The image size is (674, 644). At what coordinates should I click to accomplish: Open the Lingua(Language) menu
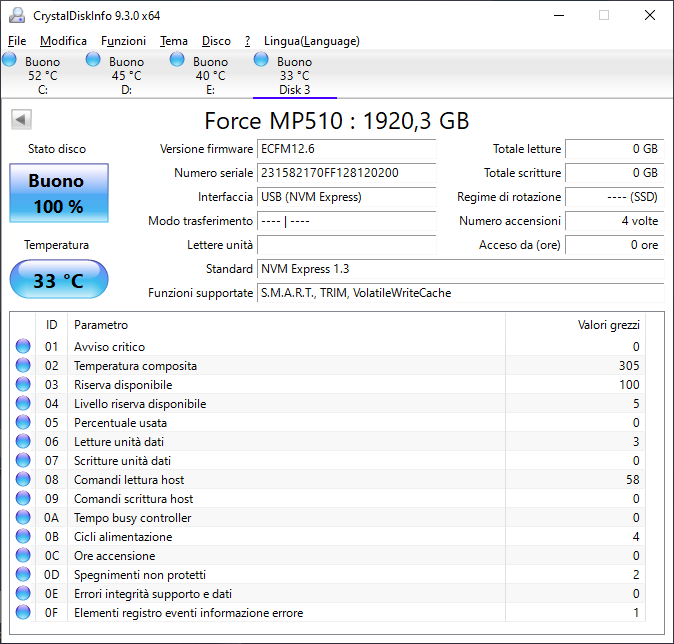(312, 41)
